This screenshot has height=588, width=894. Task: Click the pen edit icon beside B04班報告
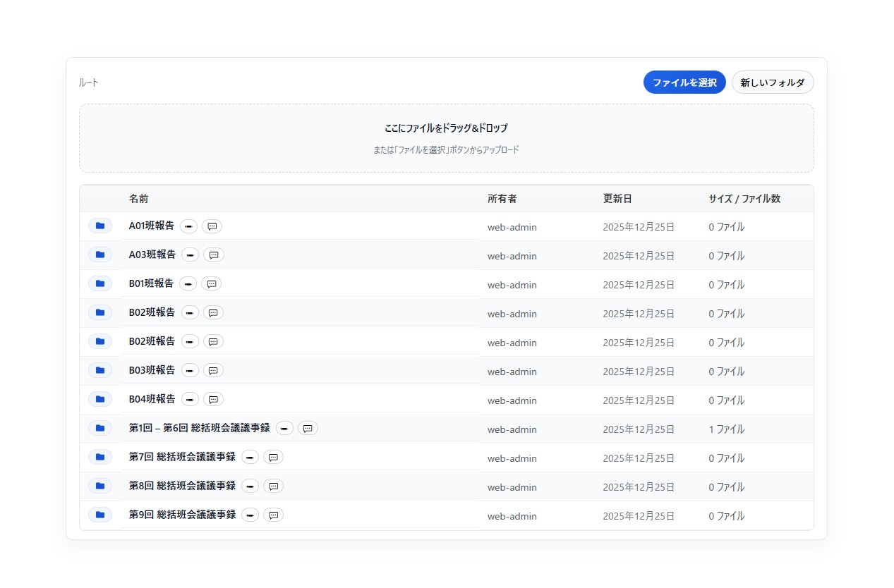[x=190, y=400]
